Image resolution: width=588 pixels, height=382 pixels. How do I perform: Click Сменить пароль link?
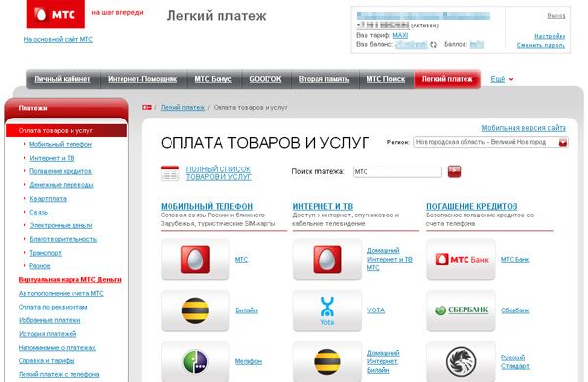pos(541,45)
